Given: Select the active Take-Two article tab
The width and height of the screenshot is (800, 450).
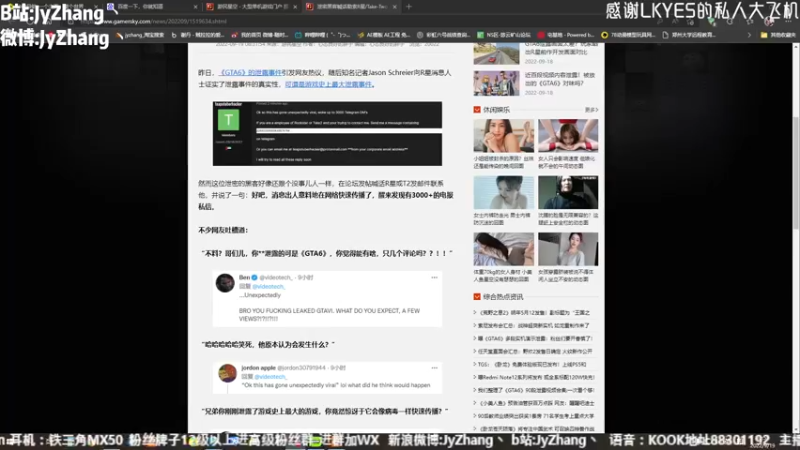Looking at the screenshot, I should (352, 7).
